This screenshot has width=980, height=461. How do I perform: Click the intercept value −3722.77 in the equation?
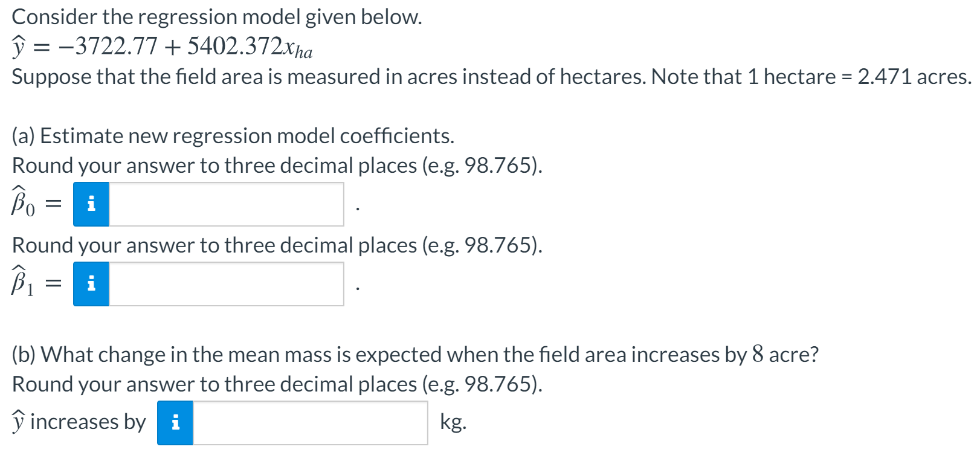(108, 46)
